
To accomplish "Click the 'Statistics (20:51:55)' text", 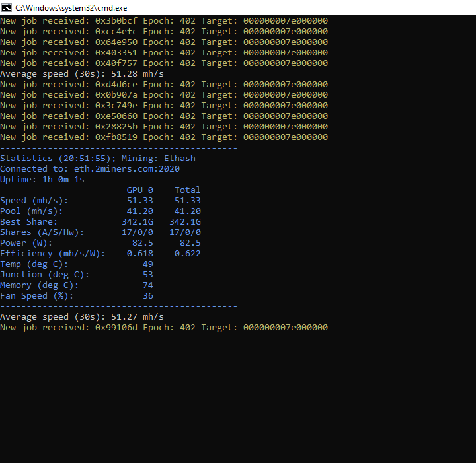I will pos(57,159).
